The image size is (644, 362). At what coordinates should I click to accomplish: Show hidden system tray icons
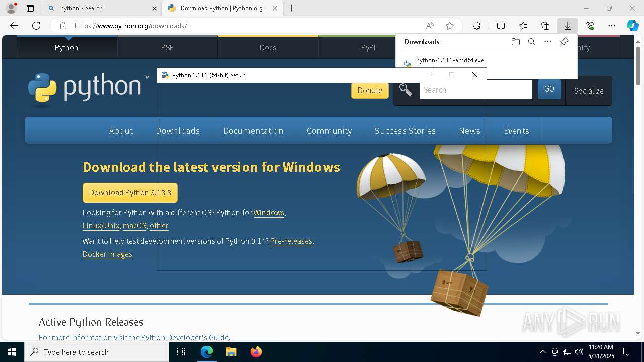coord(542,352)
